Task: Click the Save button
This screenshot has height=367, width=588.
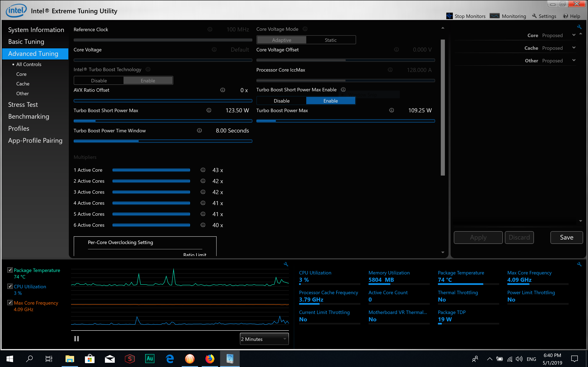Action: (x=566, y=237)
